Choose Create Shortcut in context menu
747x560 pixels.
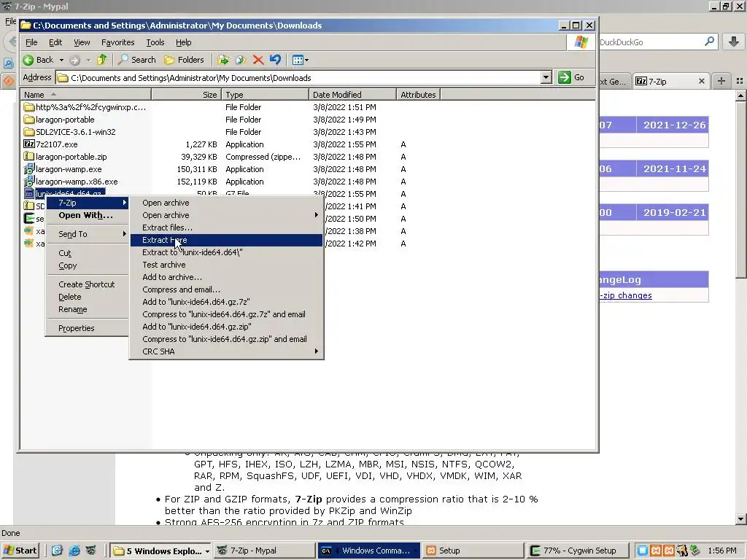click(x=88, y=284)
